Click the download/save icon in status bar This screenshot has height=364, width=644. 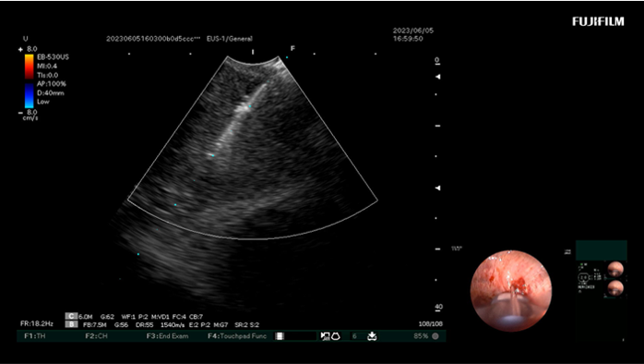point(372,336)
